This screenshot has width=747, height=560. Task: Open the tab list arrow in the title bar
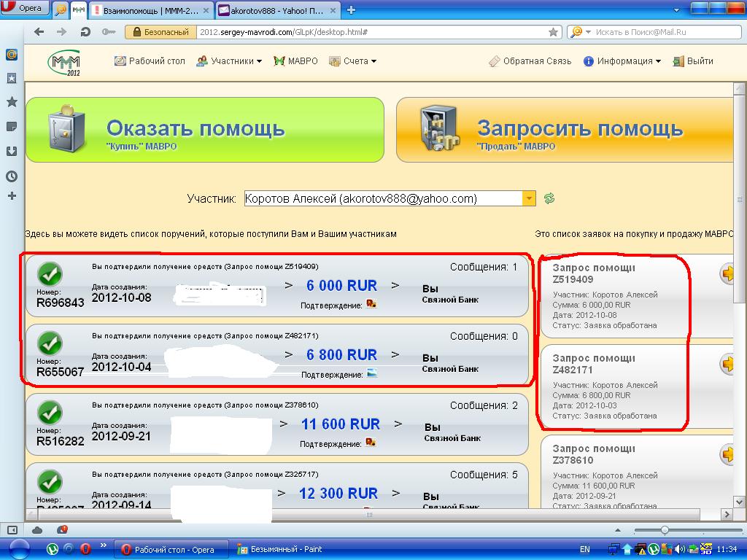point(676,9)
